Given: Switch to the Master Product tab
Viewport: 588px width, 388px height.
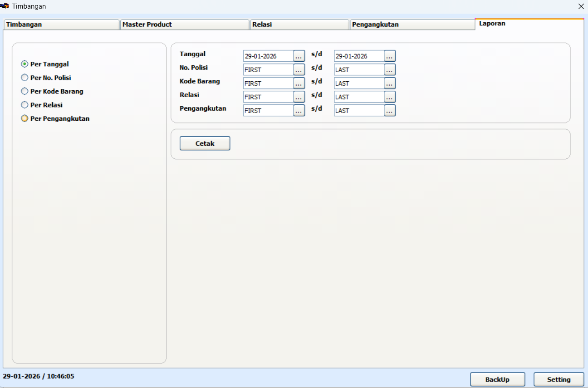Looking at the screenshot, I should click(184, 25).
